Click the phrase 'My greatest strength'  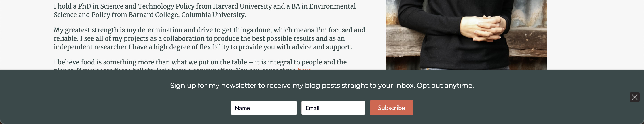(x=86, y=30)
